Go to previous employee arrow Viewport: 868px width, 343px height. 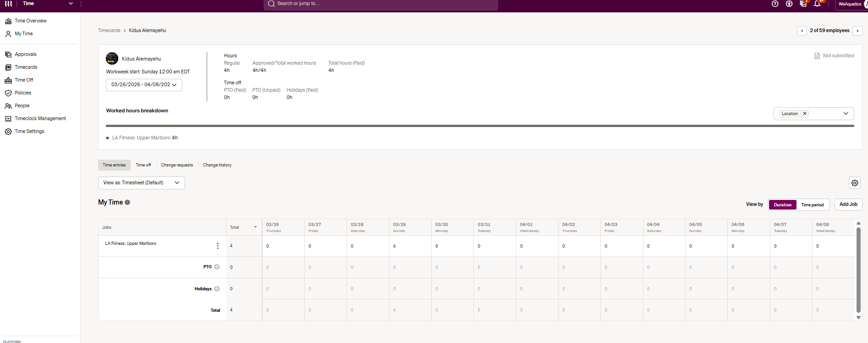pos(802,31)
